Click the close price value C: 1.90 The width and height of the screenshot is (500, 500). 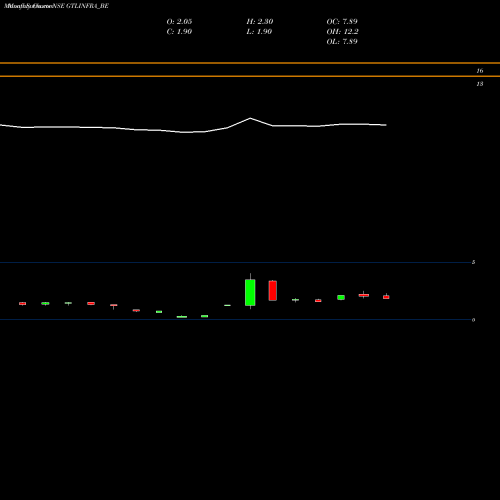tap(179, 32)
